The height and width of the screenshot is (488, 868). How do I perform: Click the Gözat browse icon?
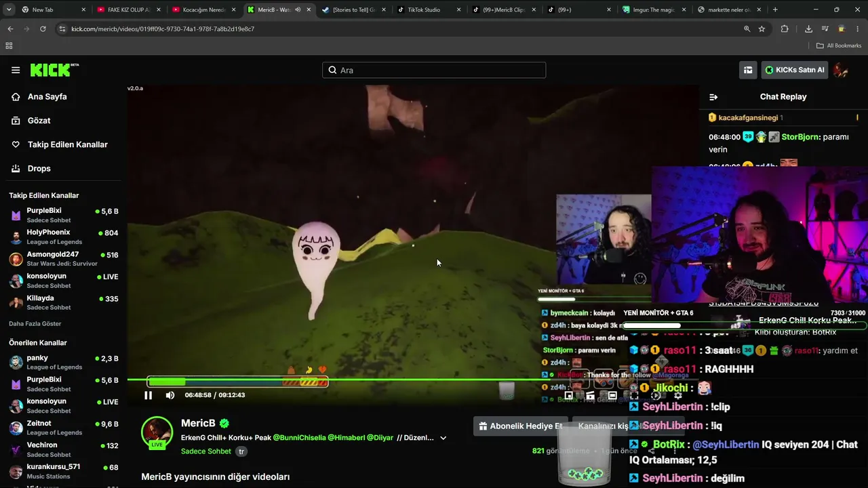coord(16,121)
